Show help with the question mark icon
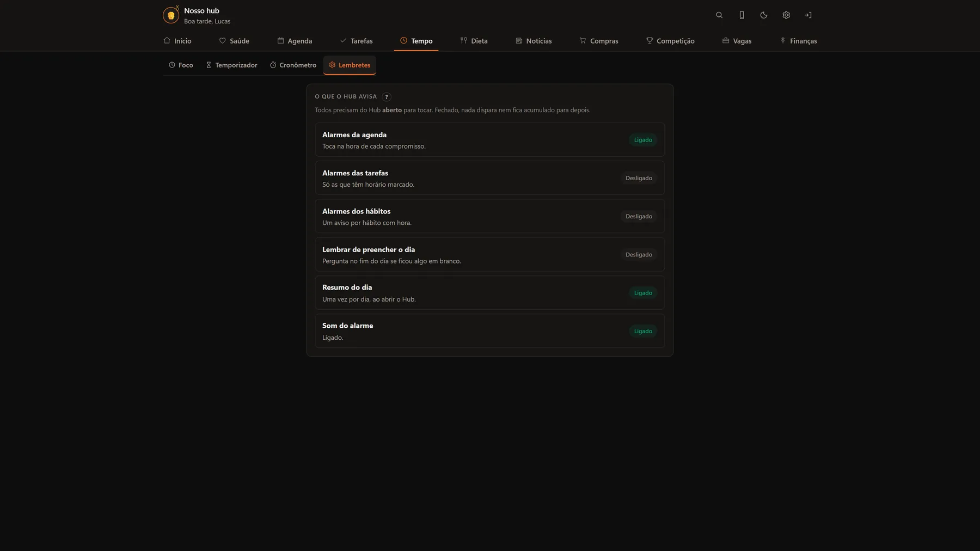The height and width of the screenshot is (551, 980). [x=387, y=97]
